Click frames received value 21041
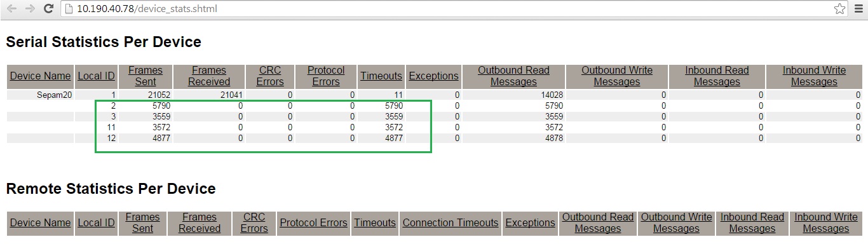This screenshot has width=868, height=251. [x=231, y=95]
